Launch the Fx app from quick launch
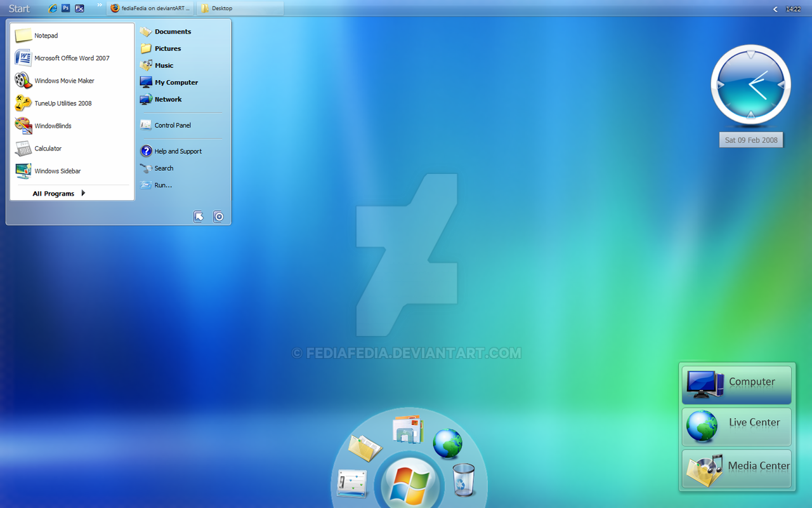 (x=79, y=8)
